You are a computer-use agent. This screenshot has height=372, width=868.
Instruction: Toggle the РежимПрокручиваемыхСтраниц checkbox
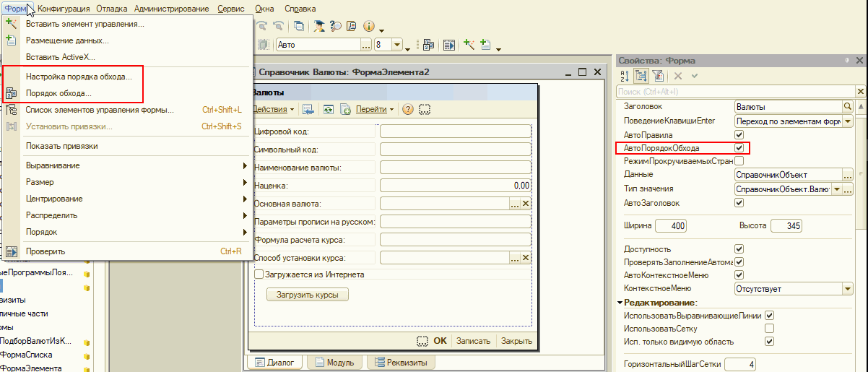coord(739,162)
